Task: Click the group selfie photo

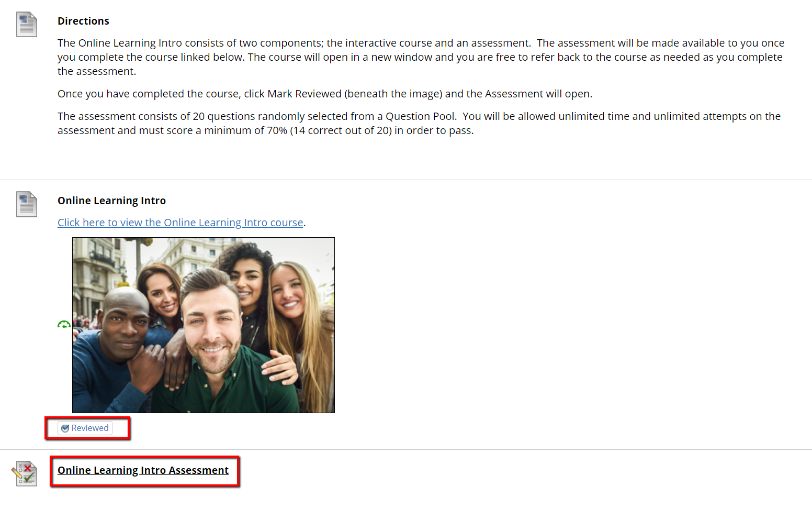Action: tap(204, 325)
